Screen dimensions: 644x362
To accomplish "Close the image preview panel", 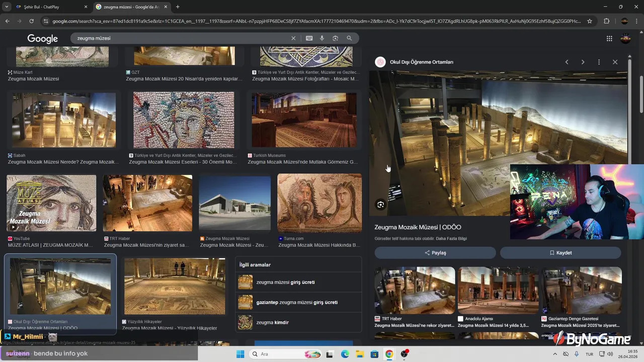I will coord(615,62).
